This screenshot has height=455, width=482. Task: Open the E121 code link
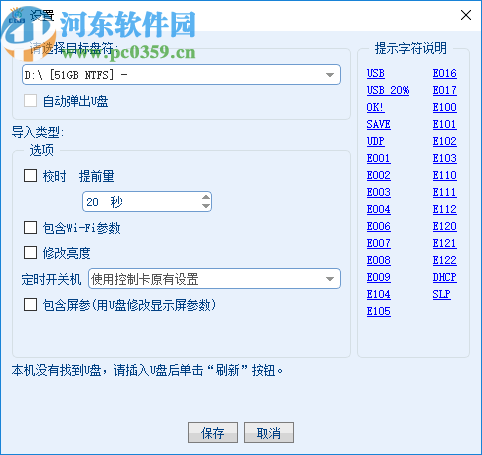coord(445,243)
